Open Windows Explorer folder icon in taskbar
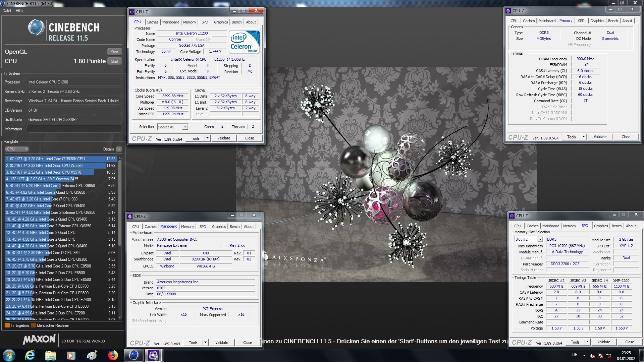Image resolution: width=644 pixels, height=362 pixels. click(x=50, y=355)
